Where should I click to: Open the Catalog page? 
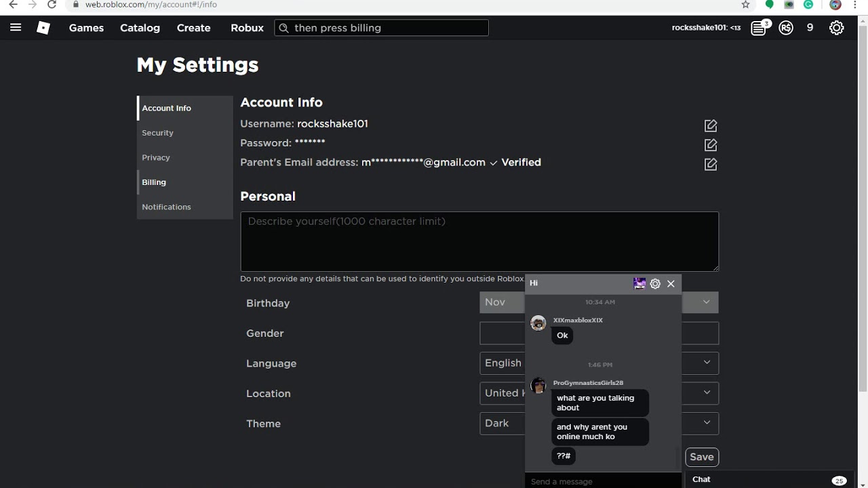(140, 28)
